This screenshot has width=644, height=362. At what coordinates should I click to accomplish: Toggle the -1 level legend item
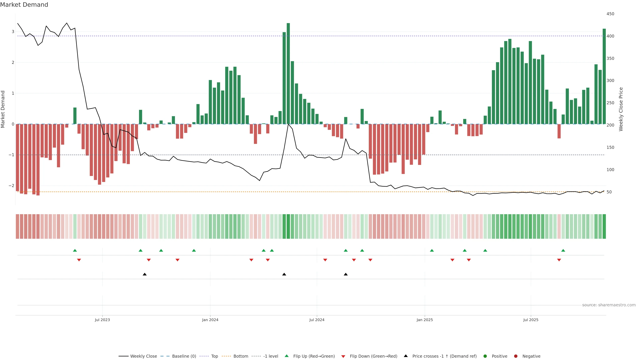click(x=271, y=356)
